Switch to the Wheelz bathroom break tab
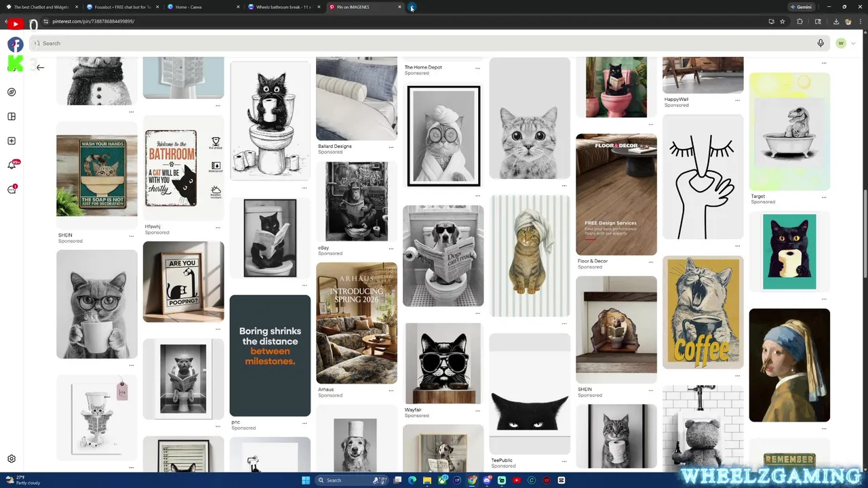 click(x=283, y=7)
